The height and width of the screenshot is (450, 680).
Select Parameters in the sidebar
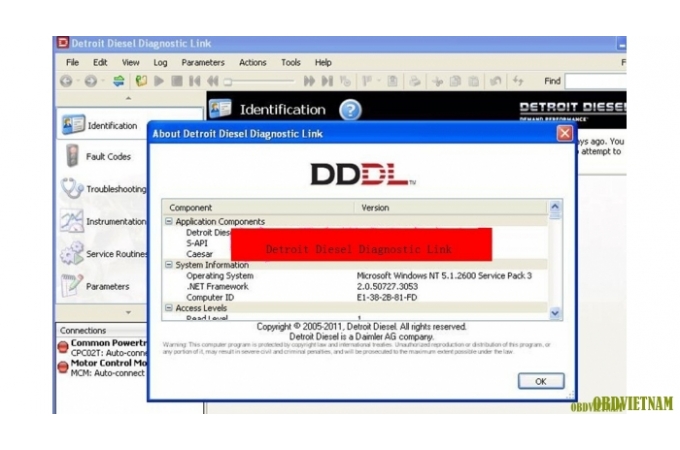(102, 286)
